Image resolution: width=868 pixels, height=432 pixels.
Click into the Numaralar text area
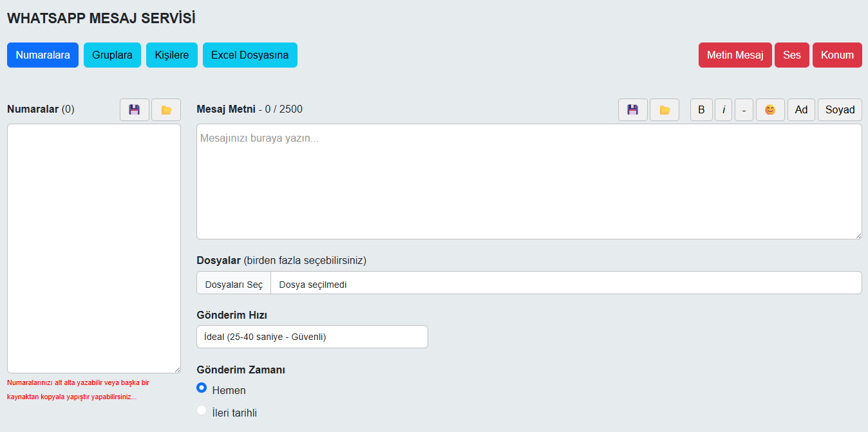[x=94, y=248]
